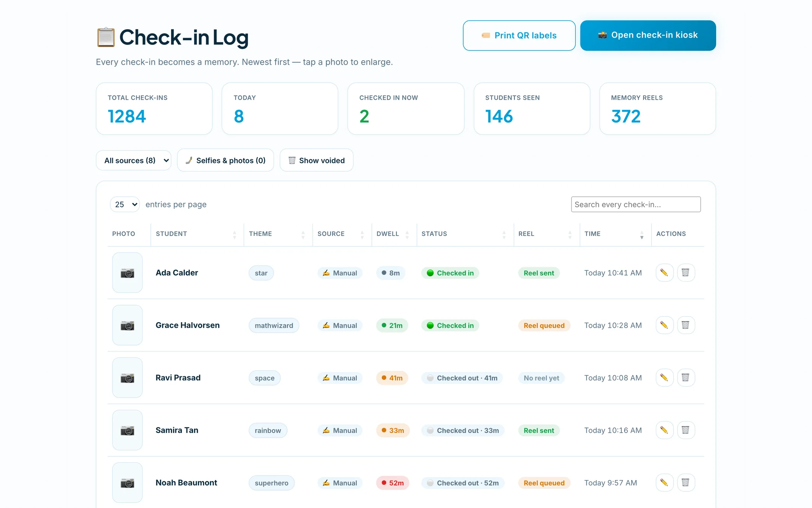Open the All sources dropdown
The image size is (812, 508).
pyautogui.click(x=133, y=160)
